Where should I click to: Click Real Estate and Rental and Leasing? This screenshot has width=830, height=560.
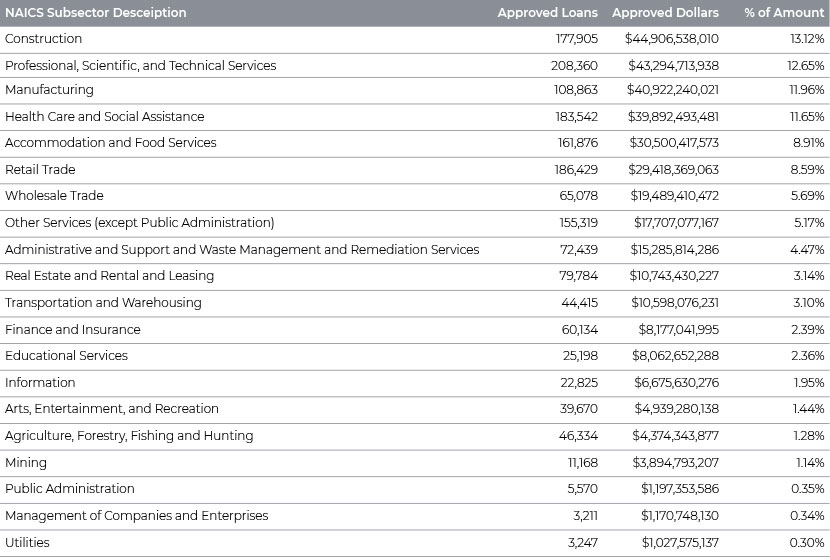(110, 276)
